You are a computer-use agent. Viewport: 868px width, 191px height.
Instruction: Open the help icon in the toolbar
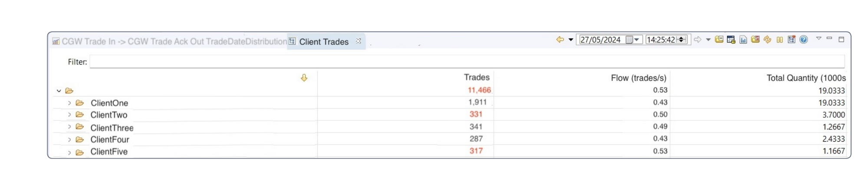[x=803, y=39]
